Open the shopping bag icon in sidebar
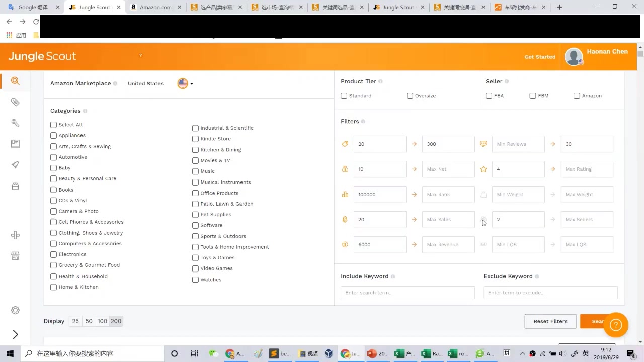Viewport: 644px width, 362px height. [15, 186]
